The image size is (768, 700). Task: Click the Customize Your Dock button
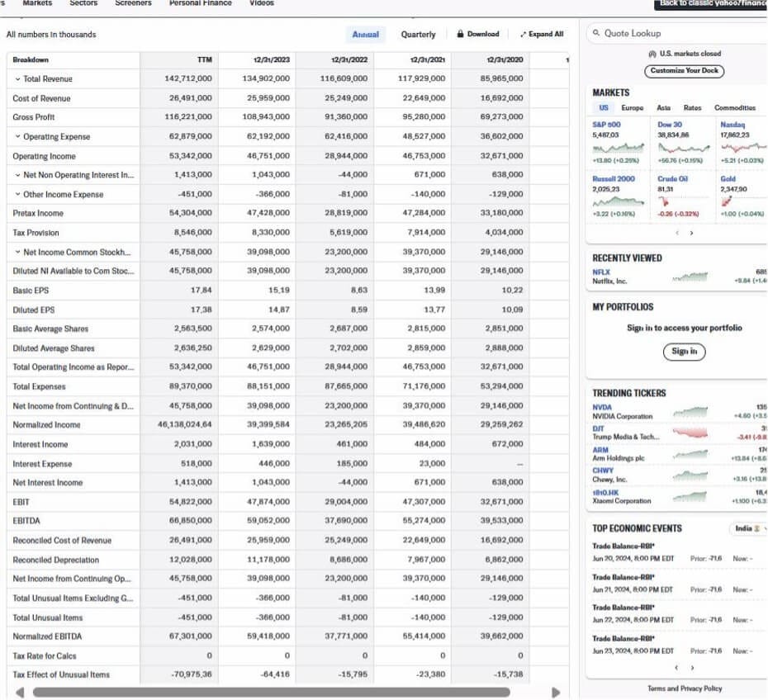(x=684, y=70)
